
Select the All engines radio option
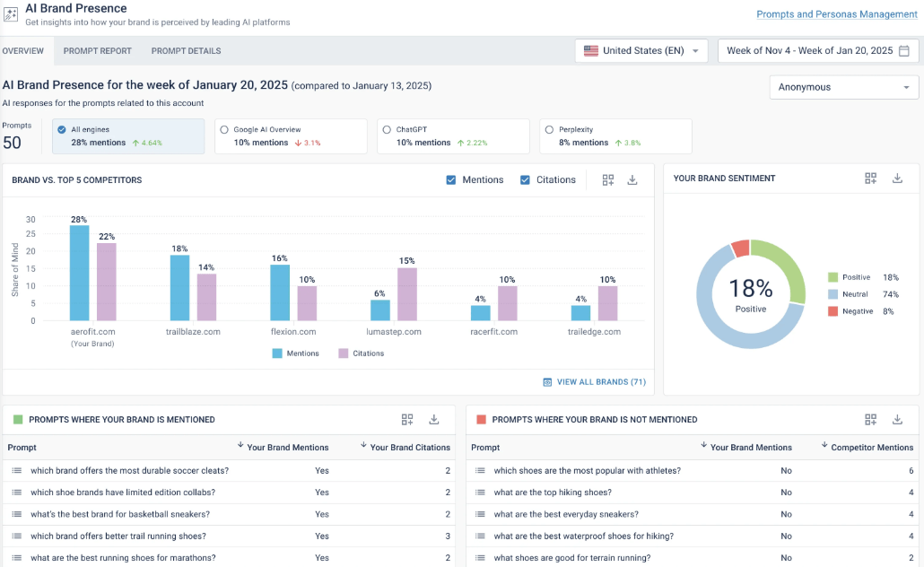(x=62, y=130)
